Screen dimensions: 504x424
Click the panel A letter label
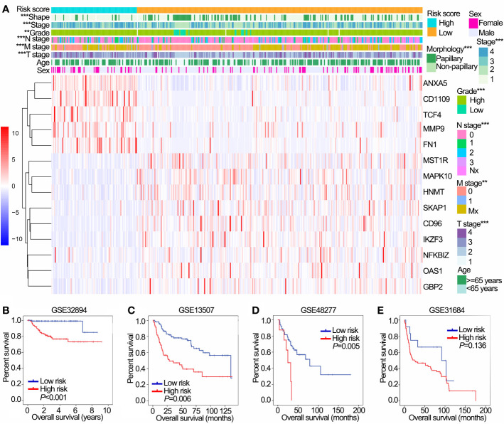(x=5, y=6)
